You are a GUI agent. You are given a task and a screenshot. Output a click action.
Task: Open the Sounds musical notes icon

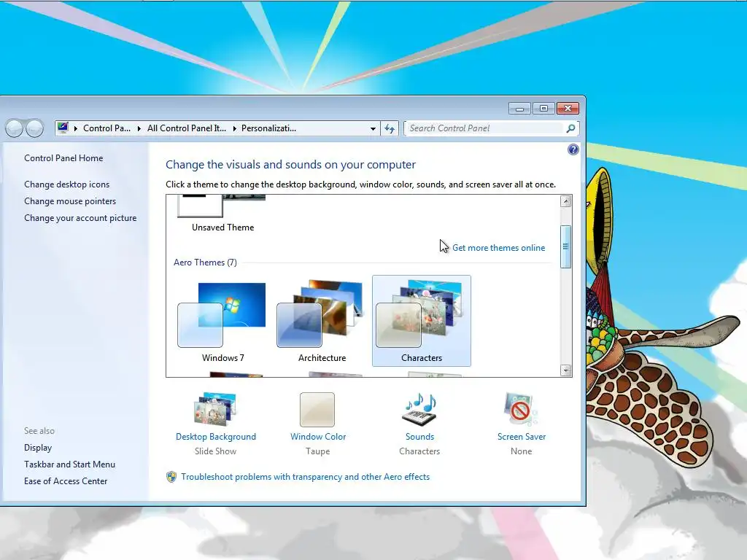[x=419, y=409]
